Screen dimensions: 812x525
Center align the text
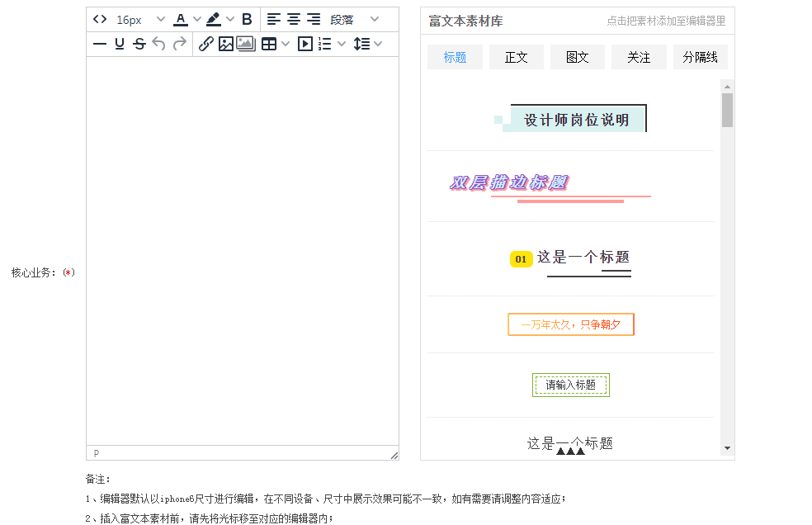pyautogui.click(x=293, y=19)
